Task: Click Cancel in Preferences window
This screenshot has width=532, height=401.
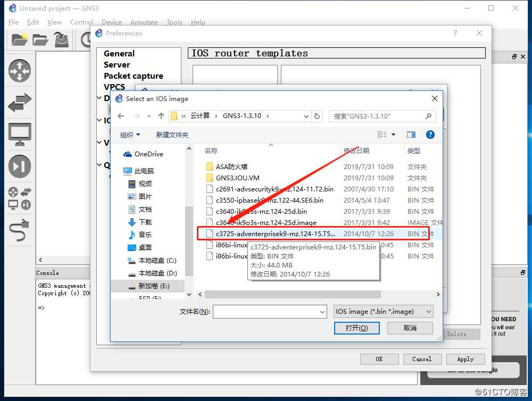Action: (422, 359)
